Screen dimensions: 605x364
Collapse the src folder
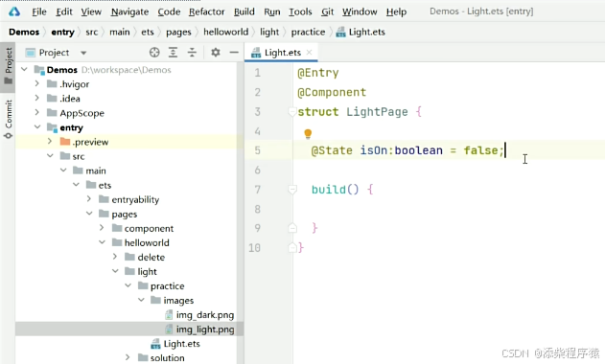tap(50, 156)
